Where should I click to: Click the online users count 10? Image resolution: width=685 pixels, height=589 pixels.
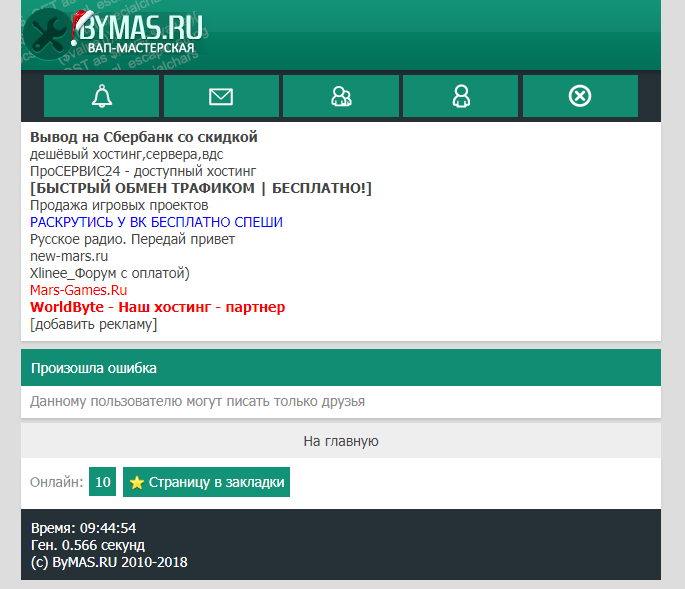pos(102,482)
